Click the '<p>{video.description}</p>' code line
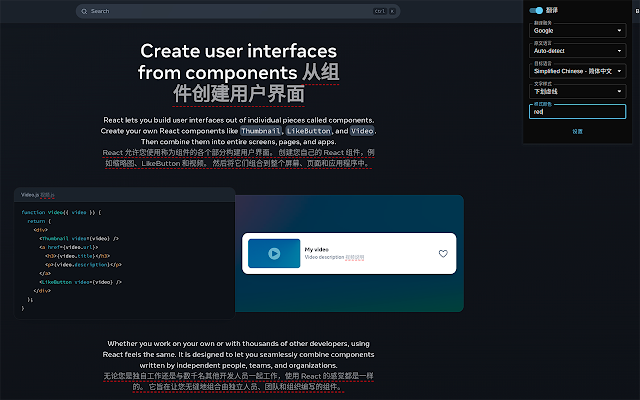640x400 pixels. click(83, 264)
